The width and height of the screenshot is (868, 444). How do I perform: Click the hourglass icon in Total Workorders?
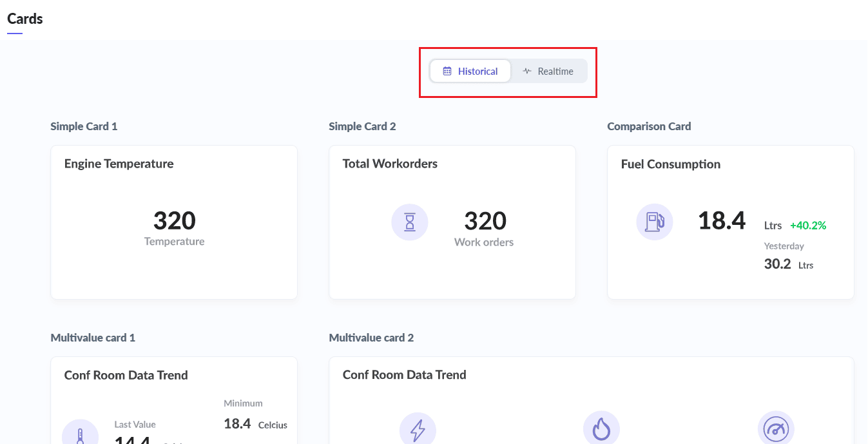[x=409, y=222]
